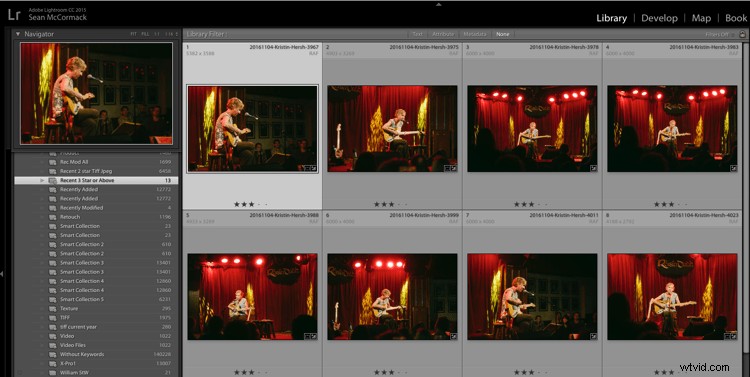Click the Without Keywords collection icon

[53, 355]
